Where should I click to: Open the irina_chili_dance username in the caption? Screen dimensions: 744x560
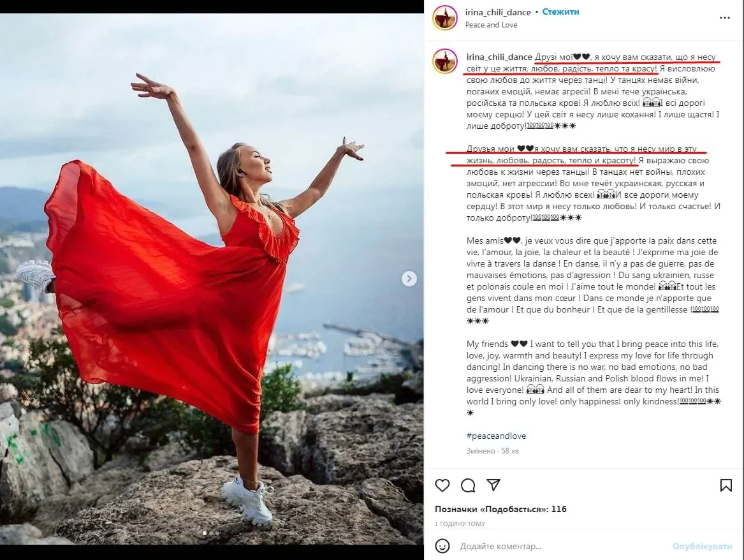[x=499, y=57]
